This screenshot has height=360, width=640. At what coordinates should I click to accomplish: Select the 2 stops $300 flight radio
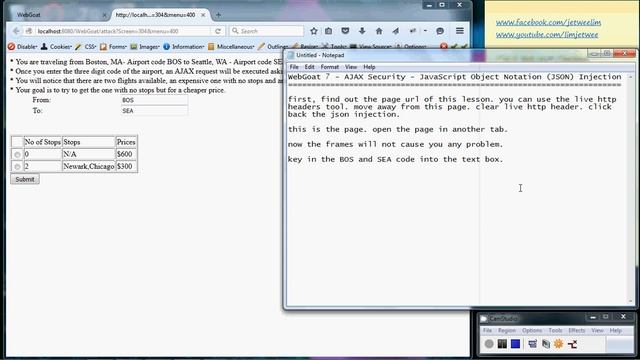17,167
